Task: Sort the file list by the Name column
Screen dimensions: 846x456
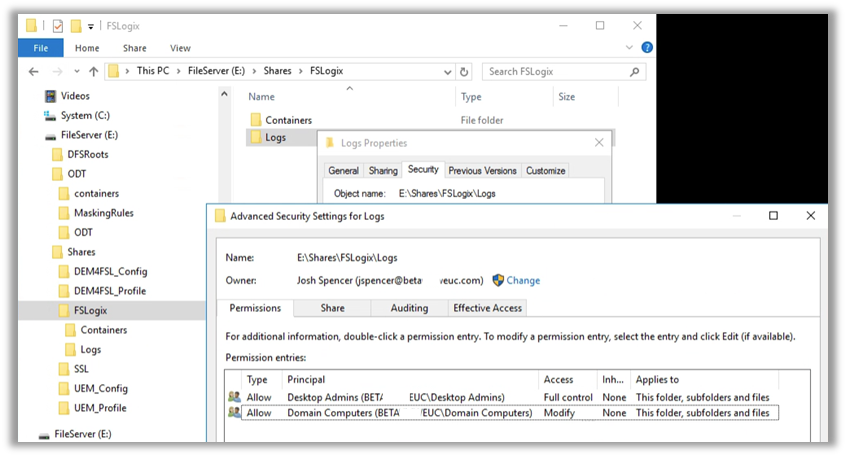Action: click(x=261, y=97)
